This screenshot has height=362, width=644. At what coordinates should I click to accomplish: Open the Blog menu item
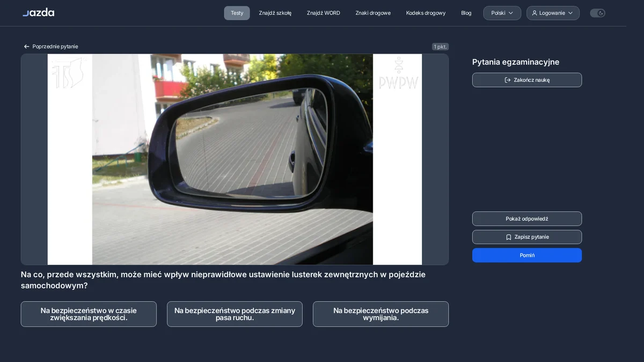click(x=466, y=13)
